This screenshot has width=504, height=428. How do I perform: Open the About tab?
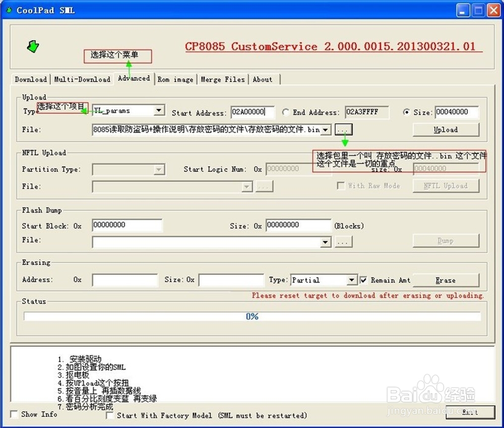point(263,79)
